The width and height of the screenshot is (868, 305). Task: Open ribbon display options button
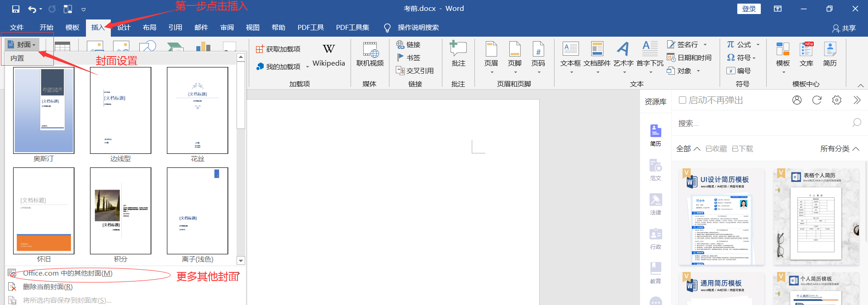[x=778, y=9]
